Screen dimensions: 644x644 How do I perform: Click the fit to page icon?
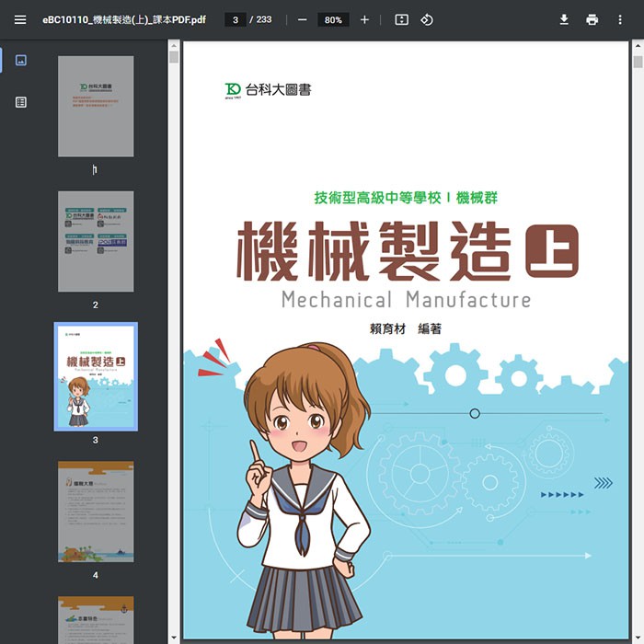(401, 19)
